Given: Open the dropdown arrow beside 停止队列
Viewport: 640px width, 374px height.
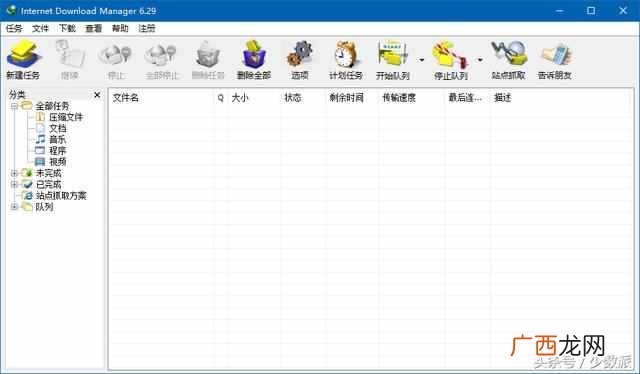Looking at the screenshot, I should pos(480,60).
